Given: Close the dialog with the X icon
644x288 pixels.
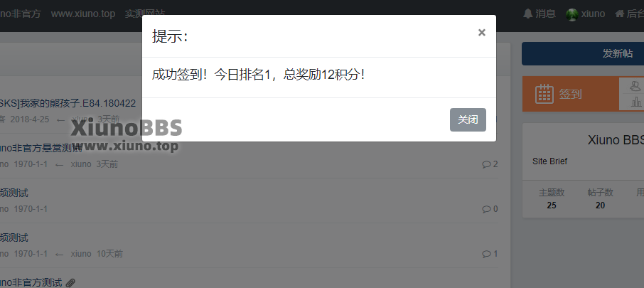Looking at the screenshot, I should coord(482,33).
